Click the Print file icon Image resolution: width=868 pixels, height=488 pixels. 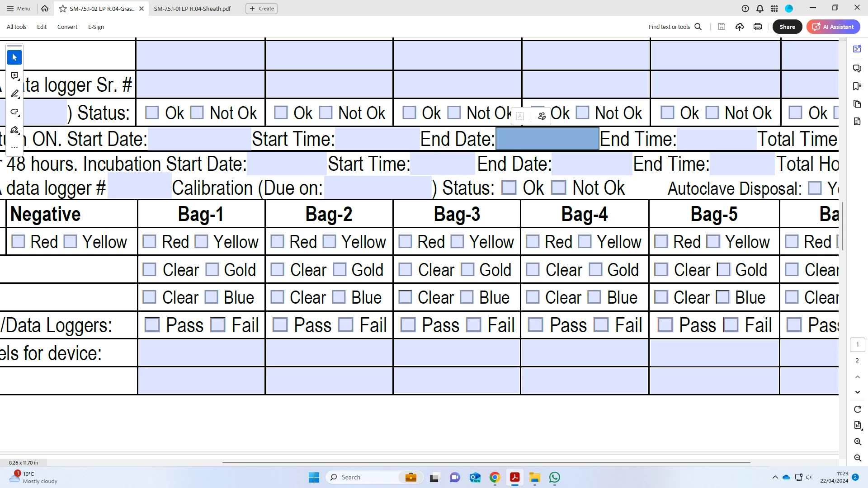click(x=758, y=27)
